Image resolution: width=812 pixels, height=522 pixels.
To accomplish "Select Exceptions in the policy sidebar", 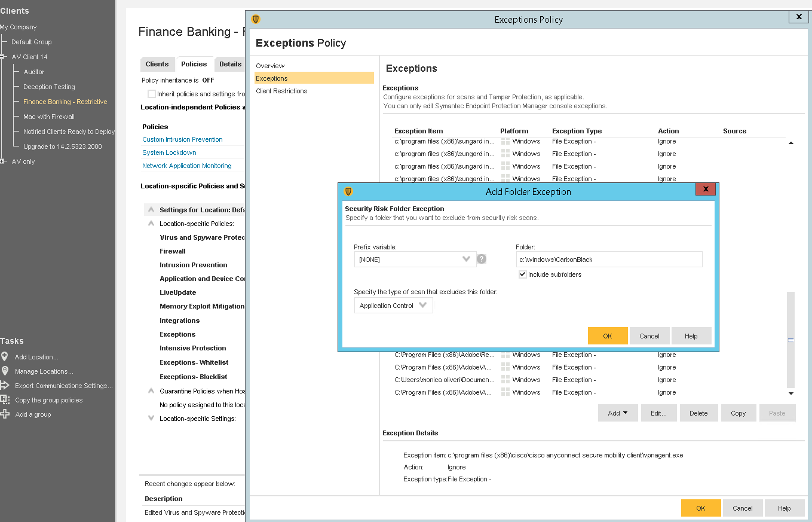I will click(x=314, y=78).
